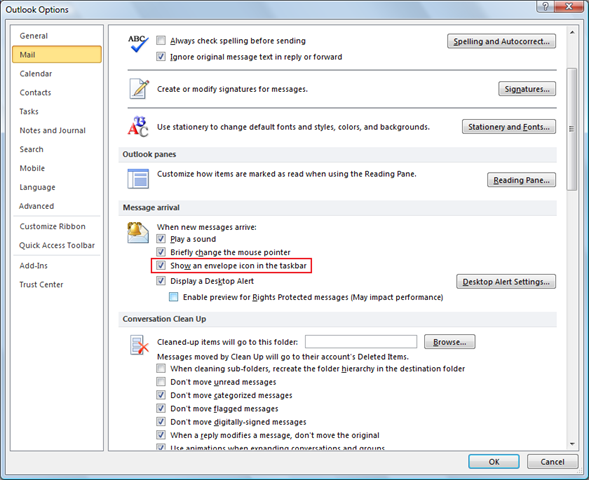
Task: Click the ABC spelling check icon
Action: click(138, 44)
